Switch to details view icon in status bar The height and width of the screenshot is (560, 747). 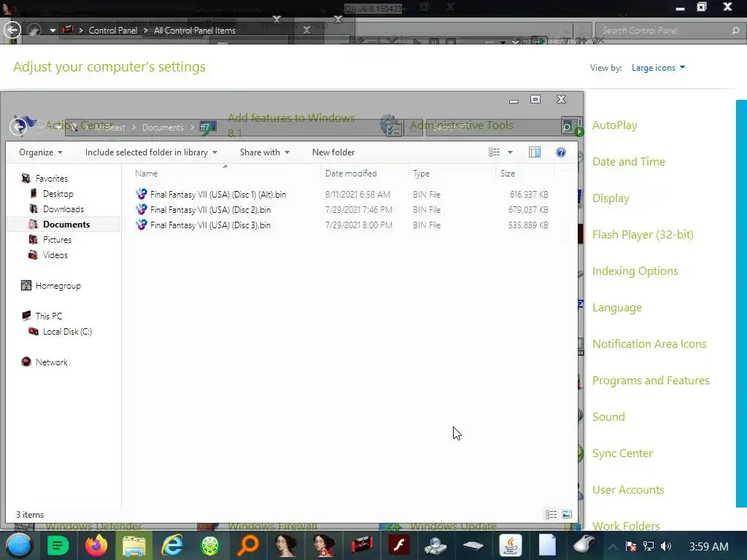551,514
